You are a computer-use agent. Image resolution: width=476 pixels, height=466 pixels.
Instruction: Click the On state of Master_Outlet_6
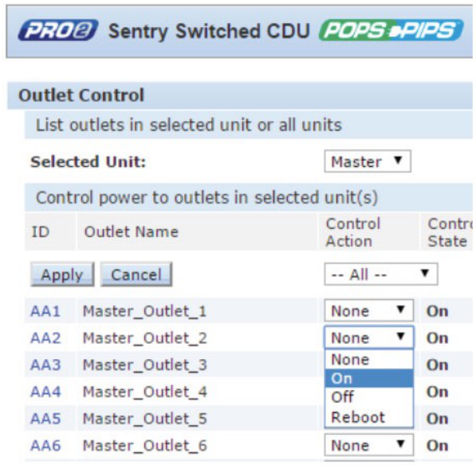pos(437,445)
